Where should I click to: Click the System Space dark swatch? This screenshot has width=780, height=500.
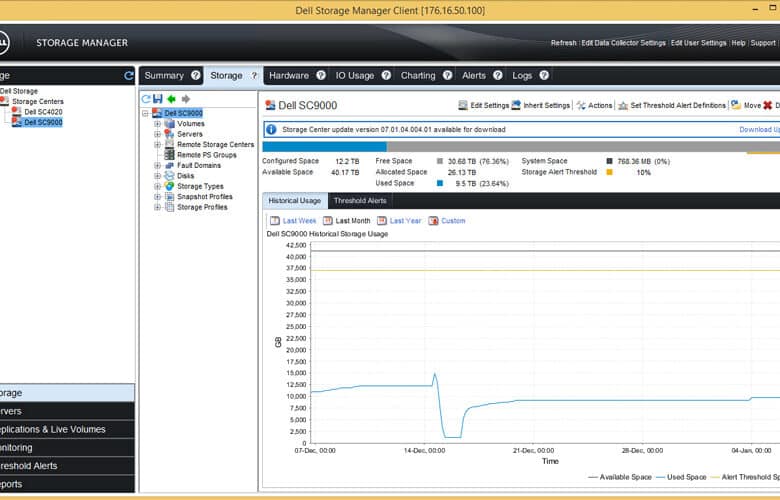coord(609,161)
